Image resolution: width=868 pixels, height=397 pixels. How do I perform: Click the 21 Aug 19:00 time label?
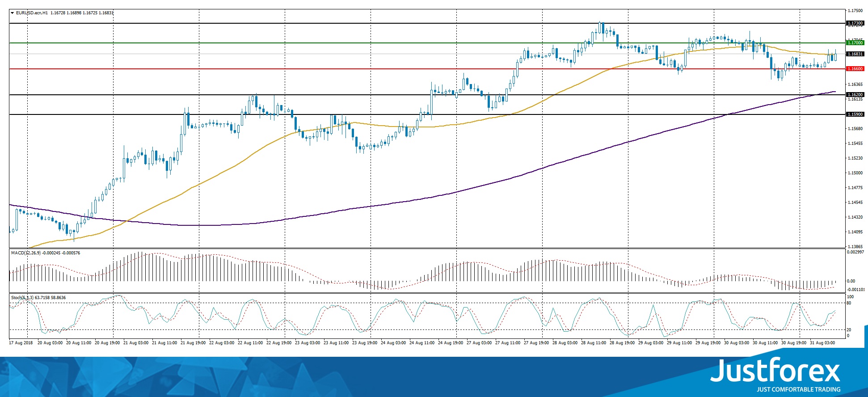point(193,343)
